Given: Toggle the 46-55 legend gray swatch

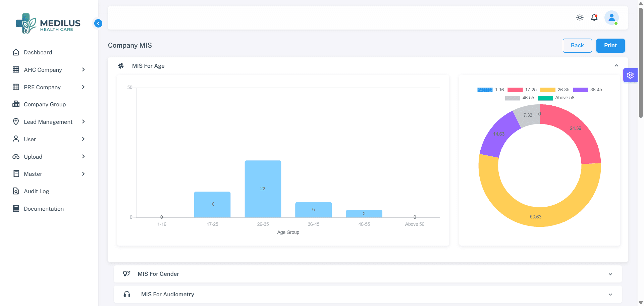Looking at the screenshot, I should click(x=513, y=98).
